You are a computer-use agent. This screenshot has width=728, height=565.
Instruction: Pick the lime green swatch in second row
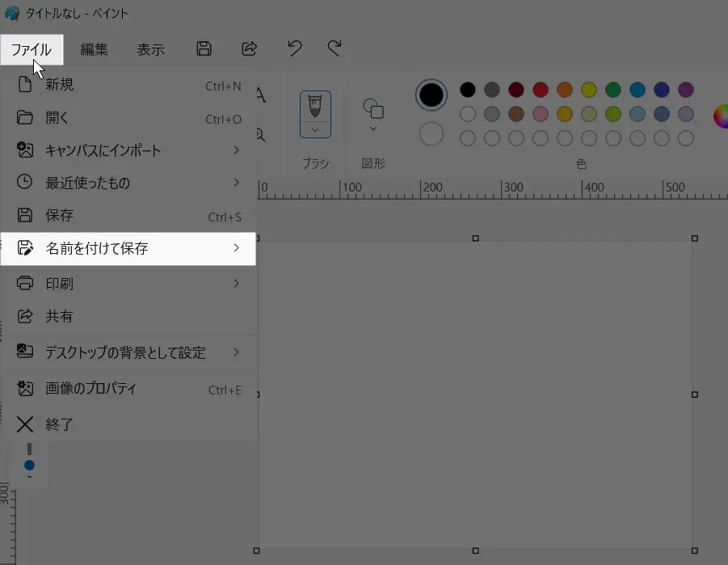(612, 114)
